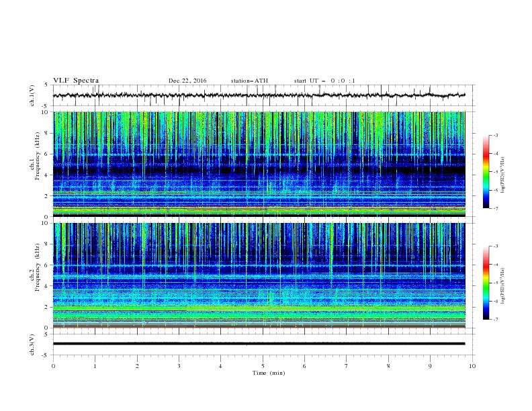Click time axis tick label "4"
Viewport: 532px width, 411px height.
(220, 366)
